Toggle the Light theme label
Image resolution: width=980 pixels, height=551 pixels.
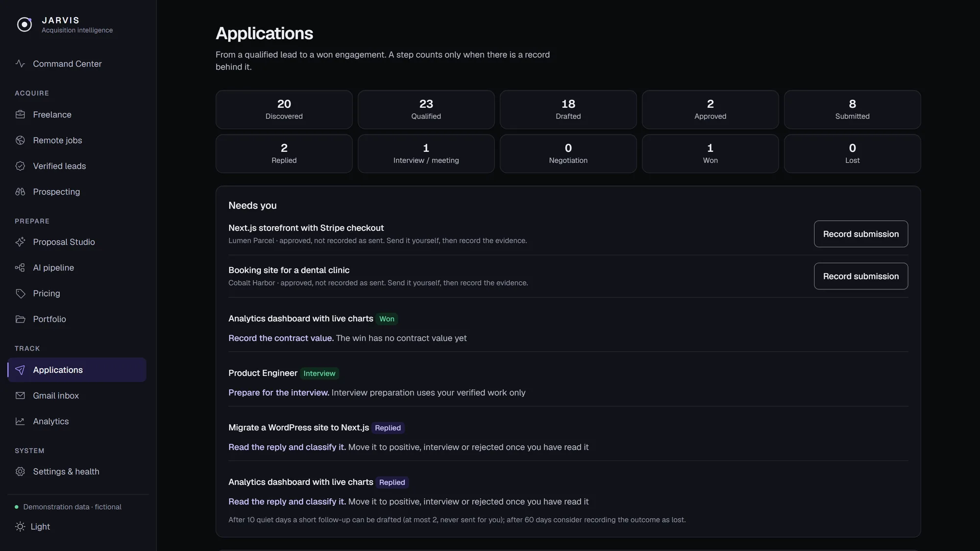click(x=40, y=527)
